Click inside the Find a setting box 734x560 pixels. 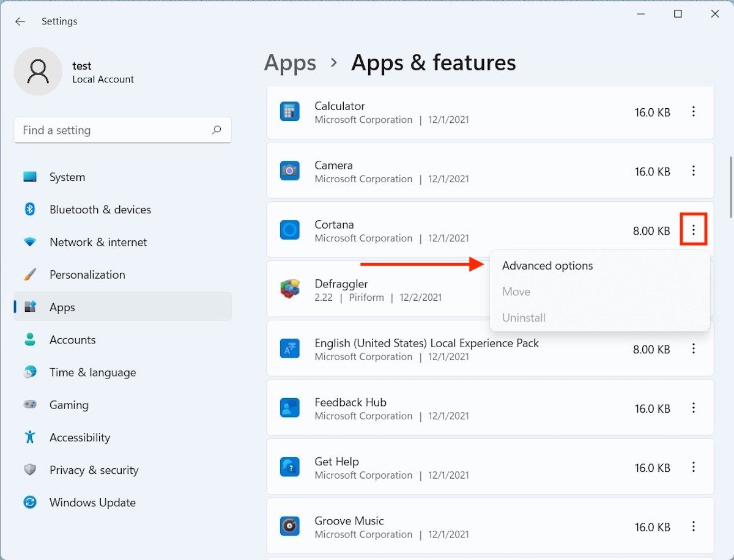coord(122,130)
